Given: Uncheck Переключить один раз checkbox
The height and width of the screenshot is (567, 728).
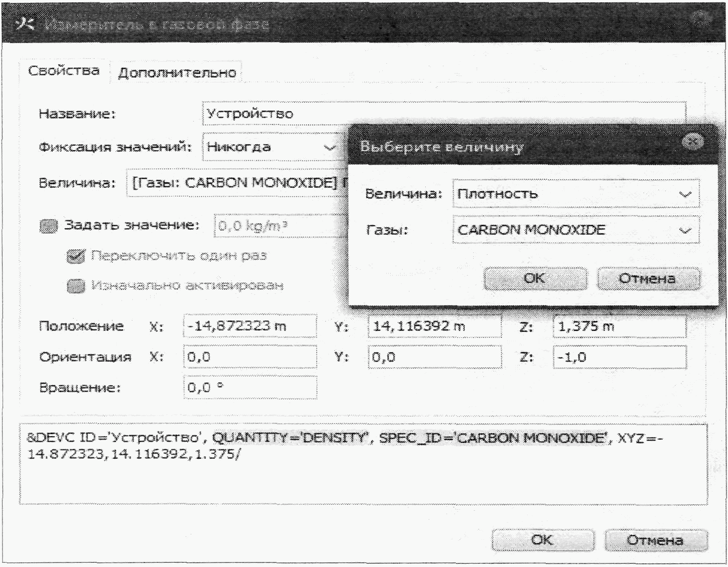Looking at the screenshot, I should (75, 256).
